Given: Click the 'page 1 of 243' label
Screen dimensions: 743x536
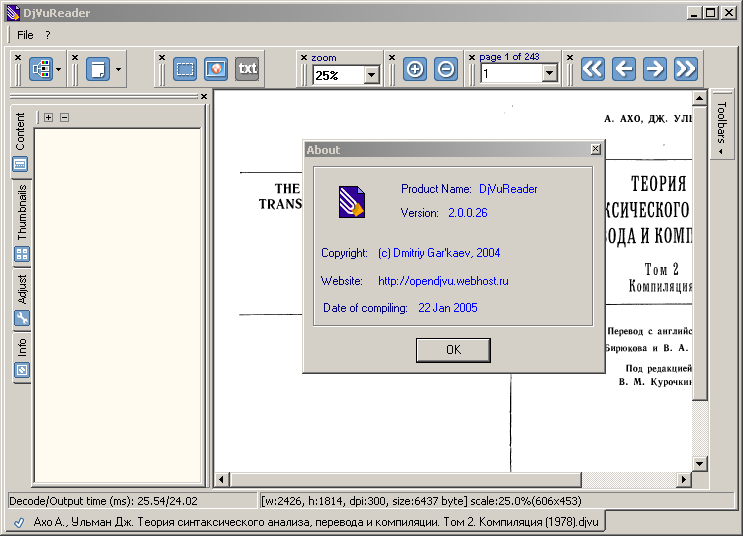Looking at the screenshot, I should click(509, 57).
